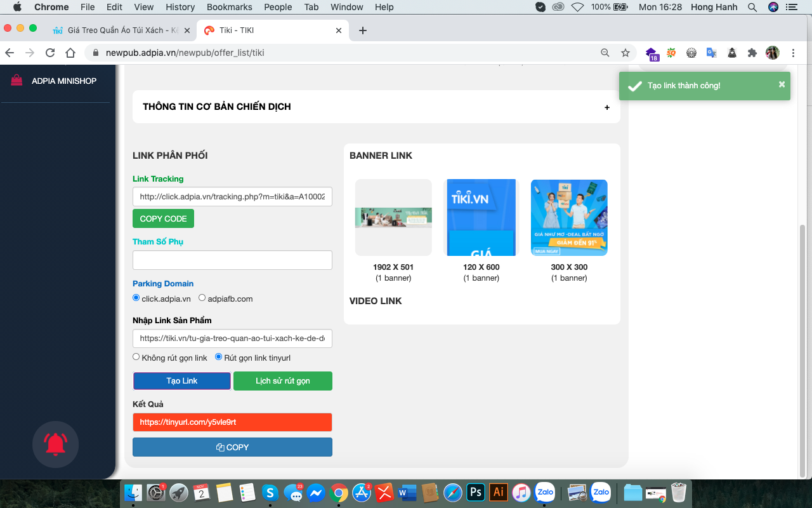Choose Không rút gọn link option

pyautogui.click(x=136, y=357)
